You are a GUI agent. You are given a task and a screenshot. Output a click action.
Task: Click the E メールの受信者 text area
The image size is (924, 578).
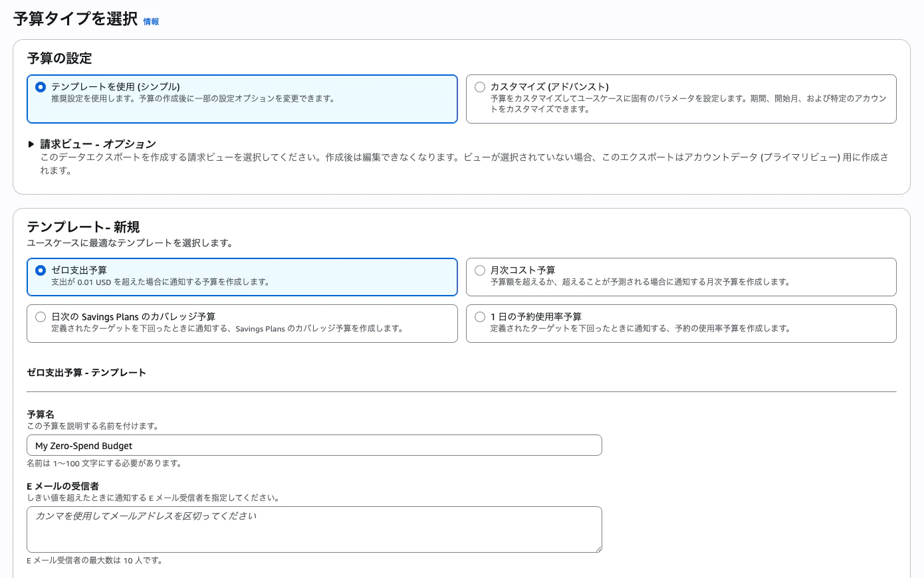[314, 529]
